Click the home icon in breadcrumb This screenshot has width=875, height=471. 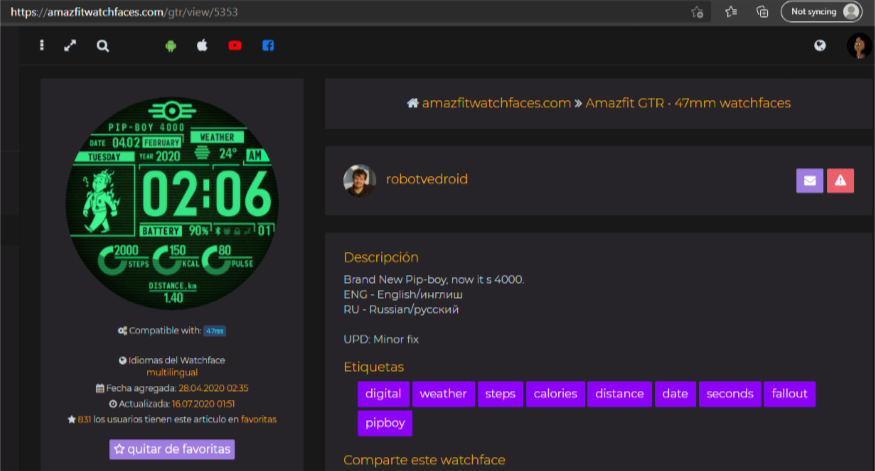[x=412, y=103]
